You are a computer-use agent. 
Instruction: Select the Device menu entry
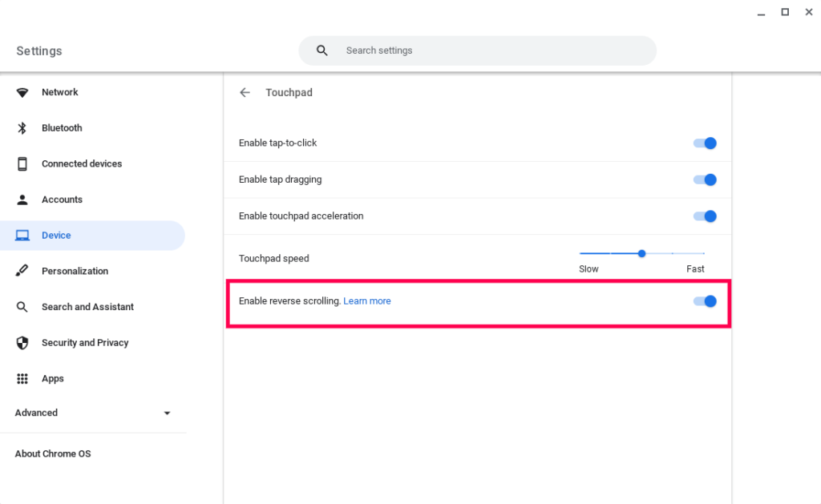pyautogui.click(x=93, y=236)
